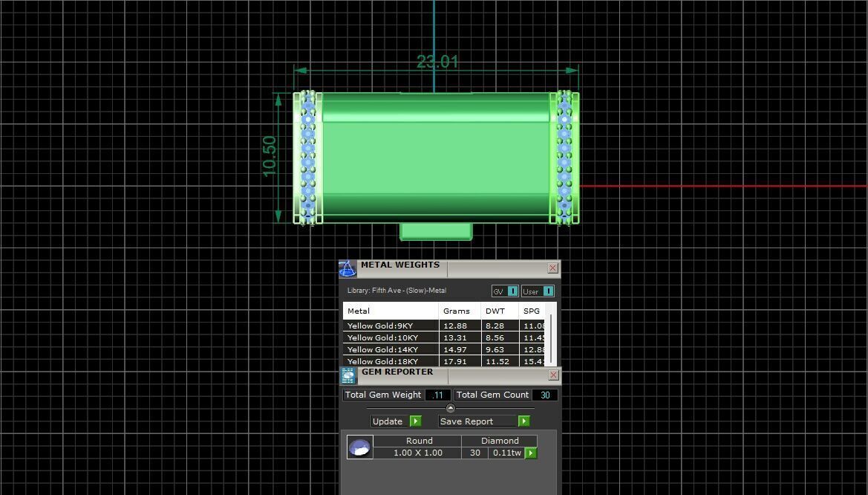
Task: Select the Yellow Gold:9KY row
Action: click(x=445, y=326)
